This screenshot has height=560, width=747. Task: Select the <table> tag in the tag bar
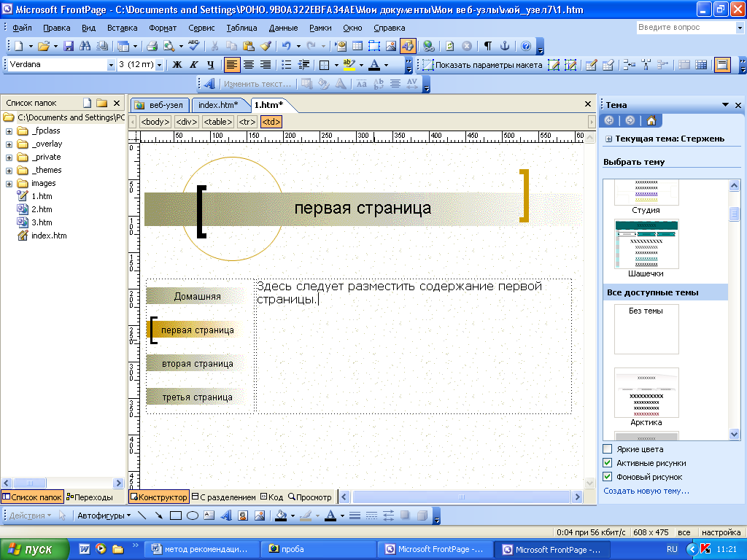click(217, 122)
